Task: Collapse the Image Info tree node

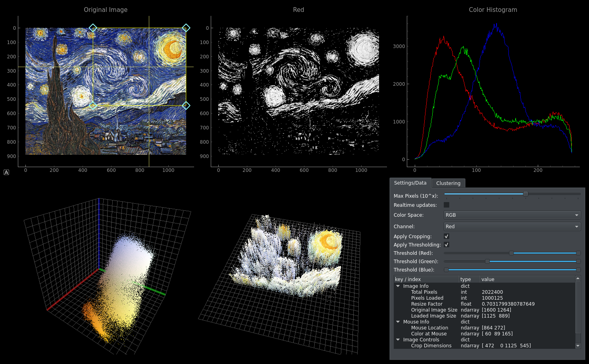Action: 398,286
